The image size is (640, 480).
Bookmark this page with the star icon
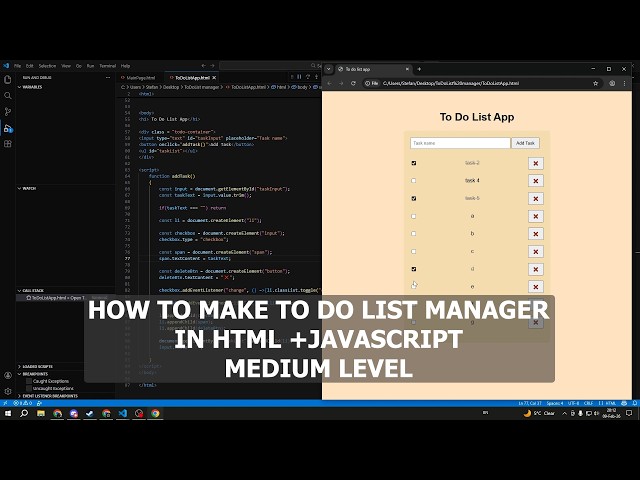[596, 83]
